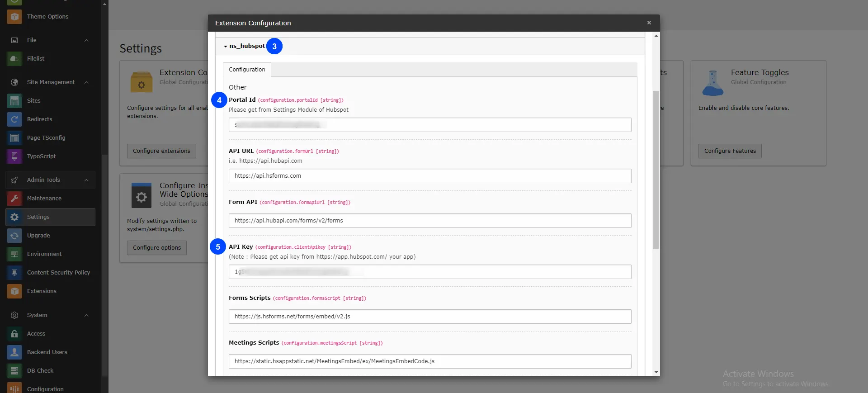Open Backend Users menu entry
The image size is (868, 393).
pyautogui.click(x=47, y=352)
